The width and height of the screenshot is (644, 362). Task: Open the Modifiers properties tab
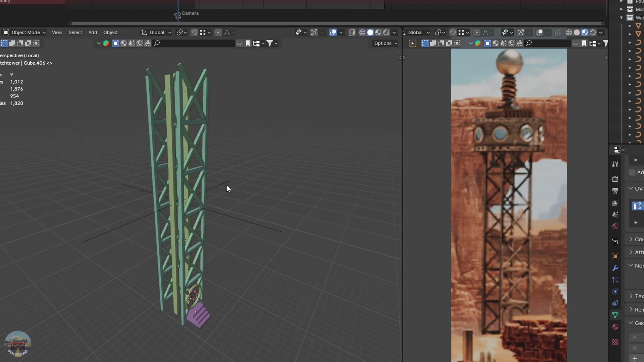(x=615, y=268)
